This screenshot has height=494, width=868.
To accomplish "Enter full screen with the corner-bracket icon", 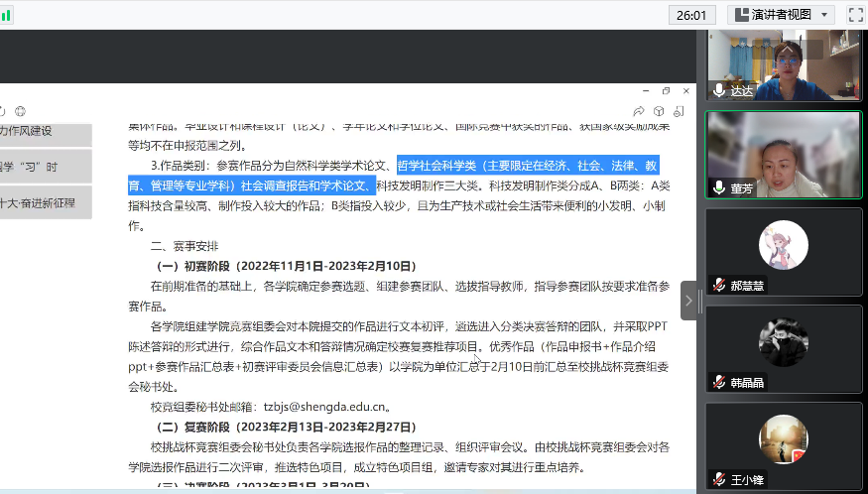I will click(x=853, y=14).
